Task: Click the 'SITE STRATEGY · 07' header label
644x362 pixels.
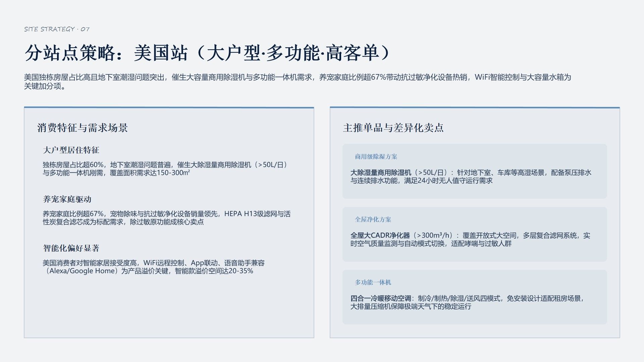Action: point(57,29)
